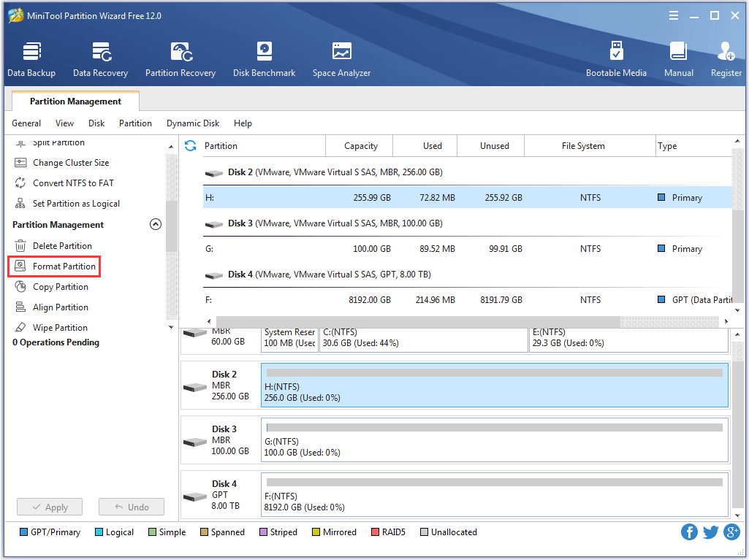Open the Disk menu
Viewport: 749px width, 560px height.
[x=96, y=123]
